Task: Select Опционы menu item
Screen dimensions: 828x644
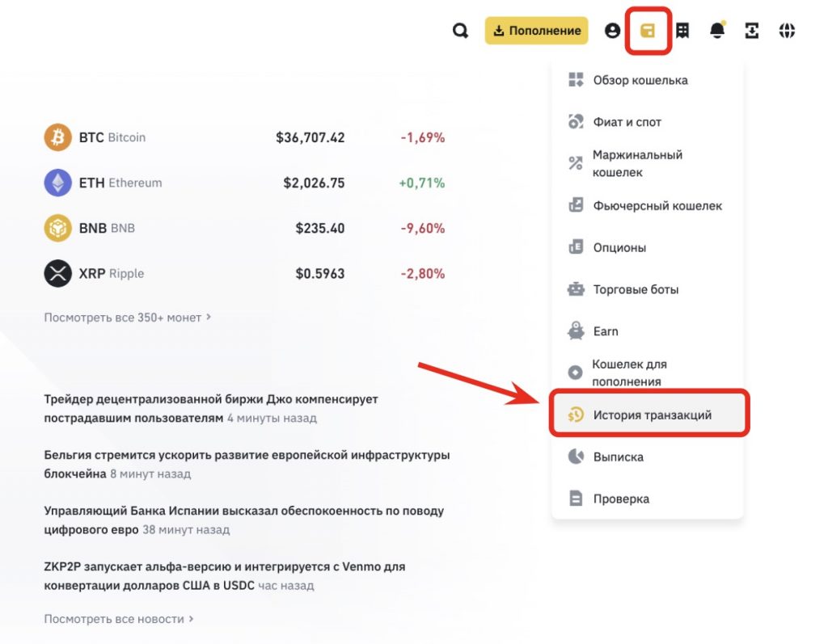Action: pos(648,247)
